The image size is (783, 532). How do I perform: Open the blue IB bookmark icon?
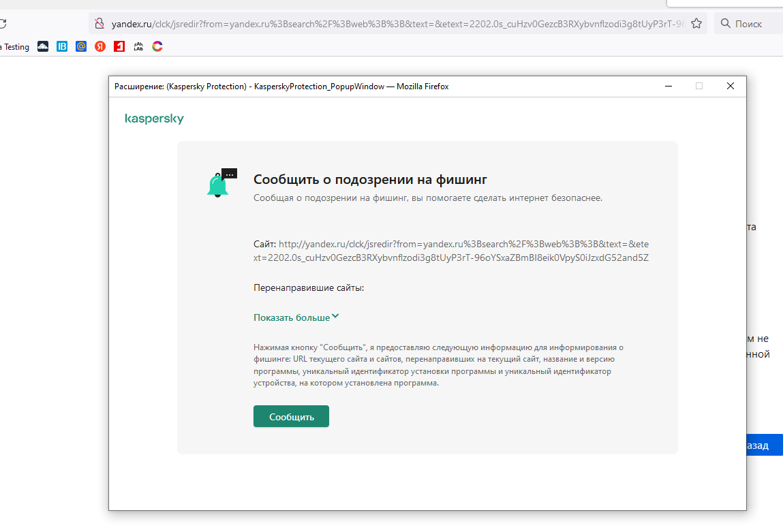coord(62,46)
